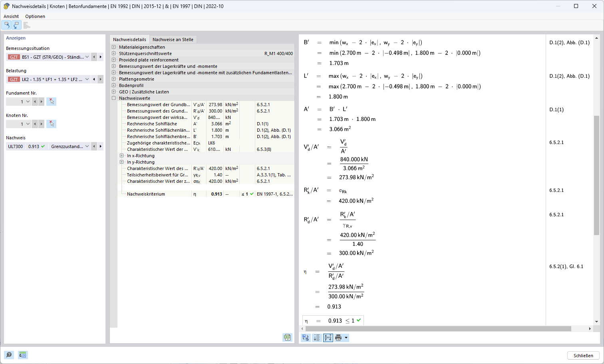Expand the In x-Richtung node
604x364 pixels.
tap(122, 156)
